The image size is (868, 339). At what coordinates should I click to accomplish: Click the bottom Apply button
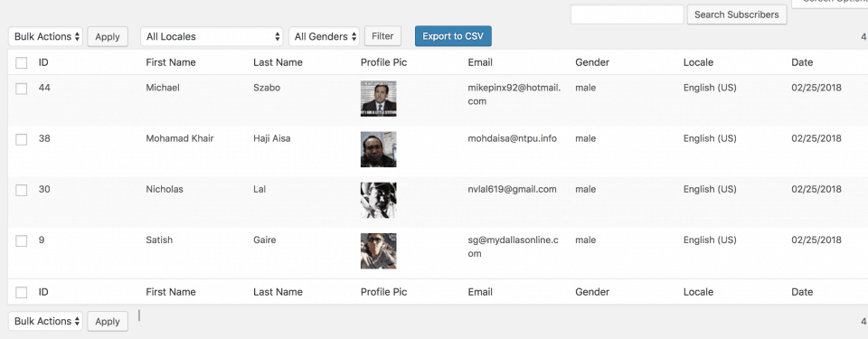pyautogui.click(x=108, y=321)
